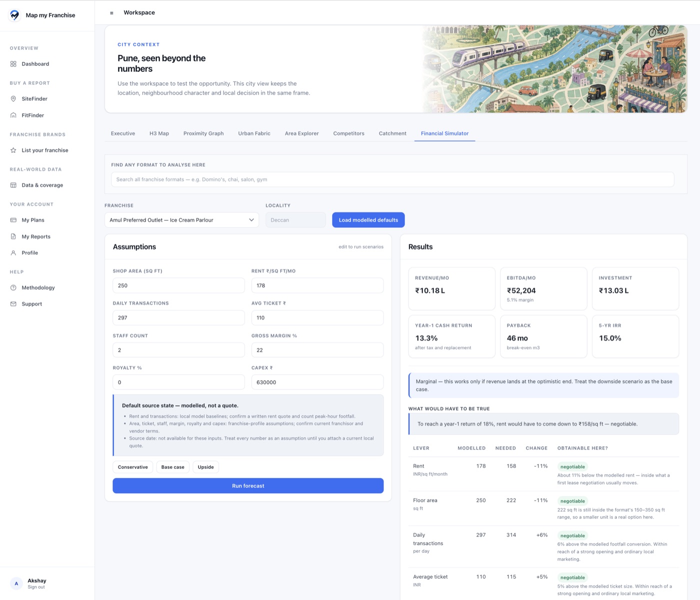The image size is (700, 600).
Task: Focus the franchise formats search field
Action: click(x=392, y=179)
